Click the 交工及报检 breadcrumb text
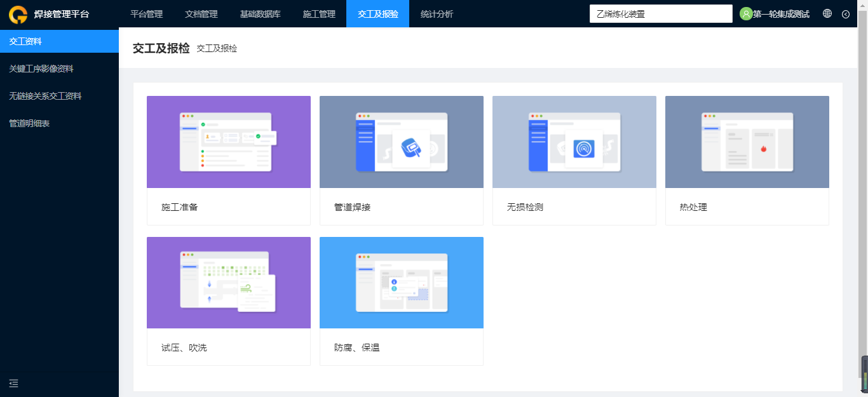868x397 pixels. 217,48
